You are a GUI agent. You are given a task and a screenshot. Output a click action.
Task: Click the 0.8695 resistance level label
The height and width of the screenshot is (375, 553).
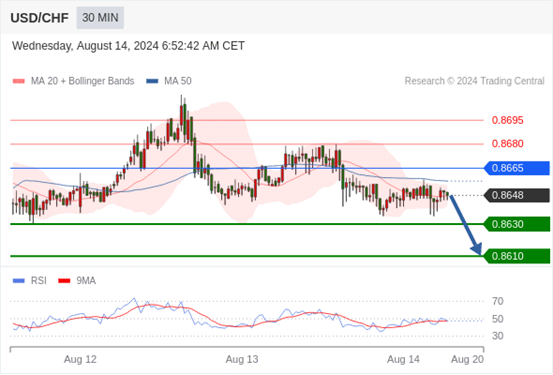pyautogui.click(x=508, y=120)
